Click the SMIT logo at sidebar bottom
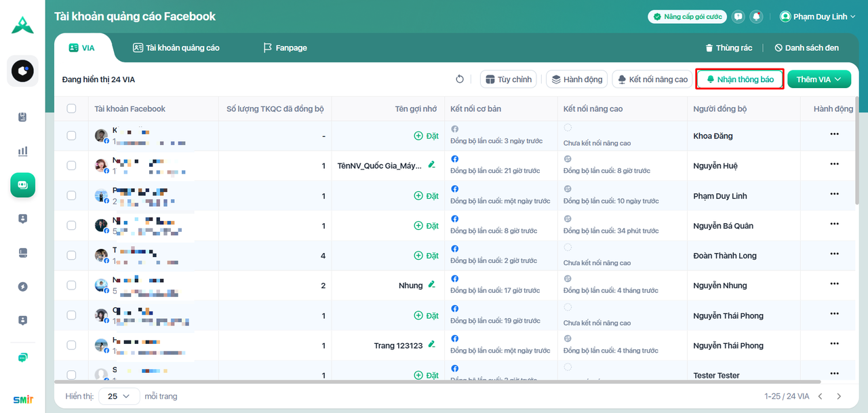The width and height of the screenshot is (868, 413). coord(23,399)
